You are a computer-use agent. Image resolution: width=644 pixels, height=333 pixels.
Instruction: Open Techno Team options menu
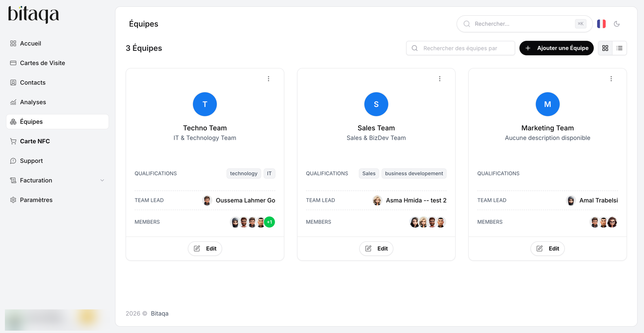click(268, 79)
